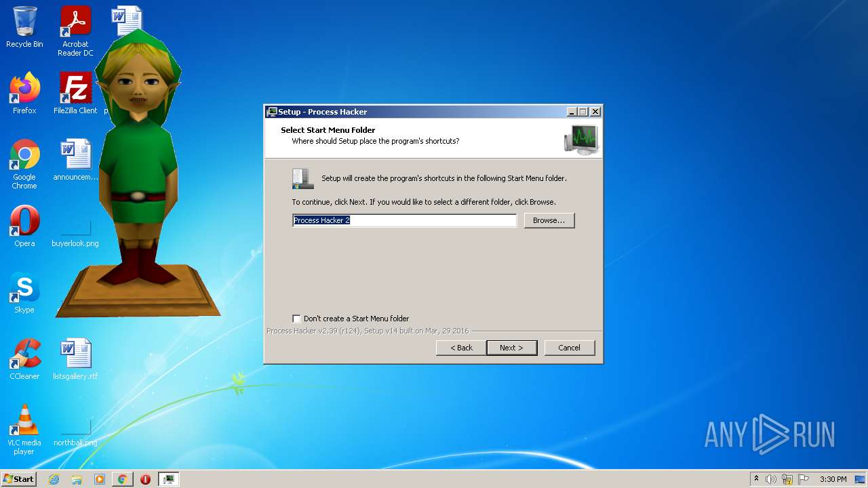Launch Firefox from the desktop
Screen dimensions: 868x488
[24, 94]
